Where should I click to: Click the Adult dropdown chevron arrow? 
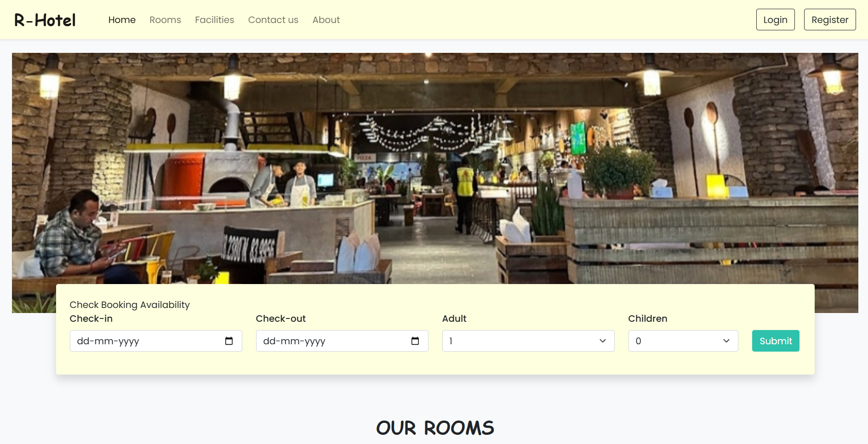click(x=603, y=341)
